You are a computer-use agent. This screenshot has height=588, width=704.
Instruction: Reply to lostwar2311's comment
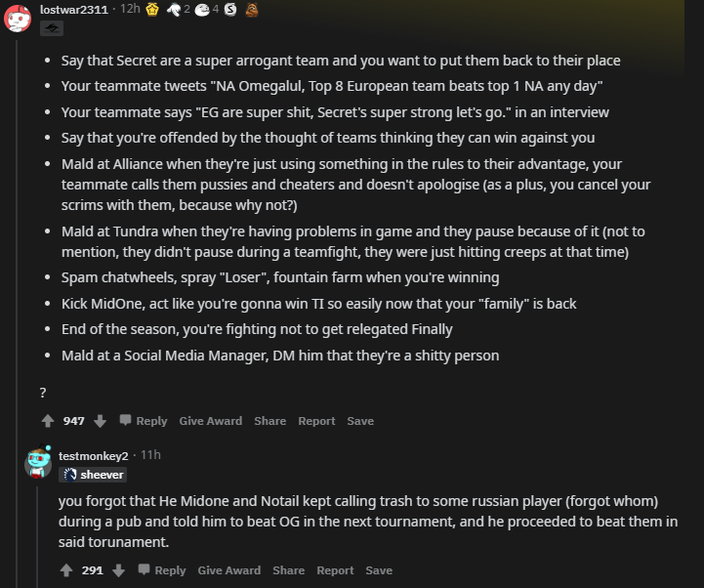click(144, 421)
